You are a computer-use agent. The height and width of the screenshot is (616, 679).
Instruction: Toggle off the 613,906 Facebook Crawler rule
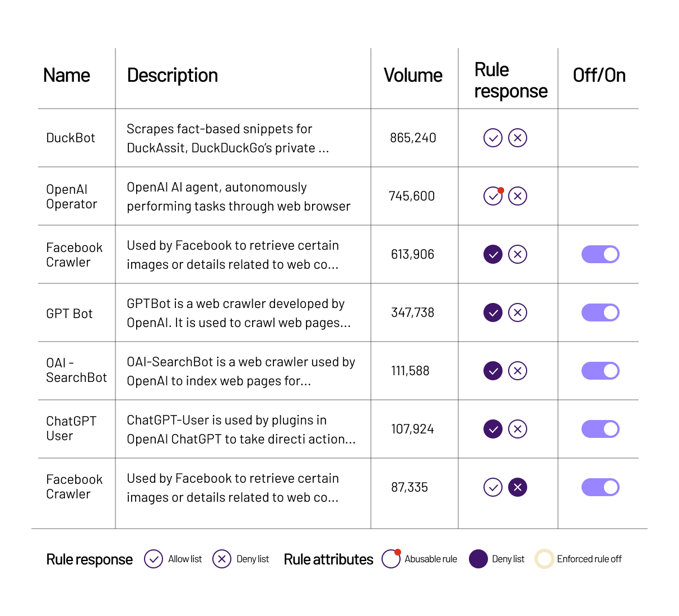pos(601,254)
